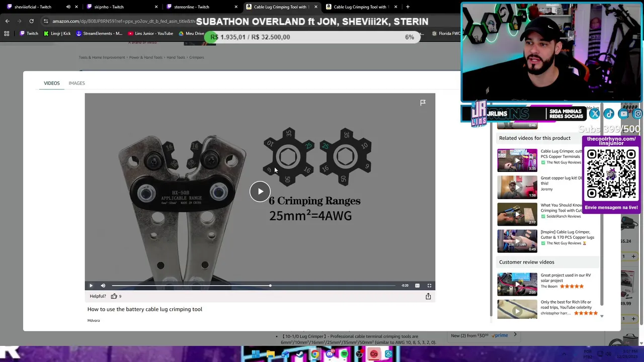
Task: Expand the system tray hidden icons chevron
Action: click(x=565, y=354)
